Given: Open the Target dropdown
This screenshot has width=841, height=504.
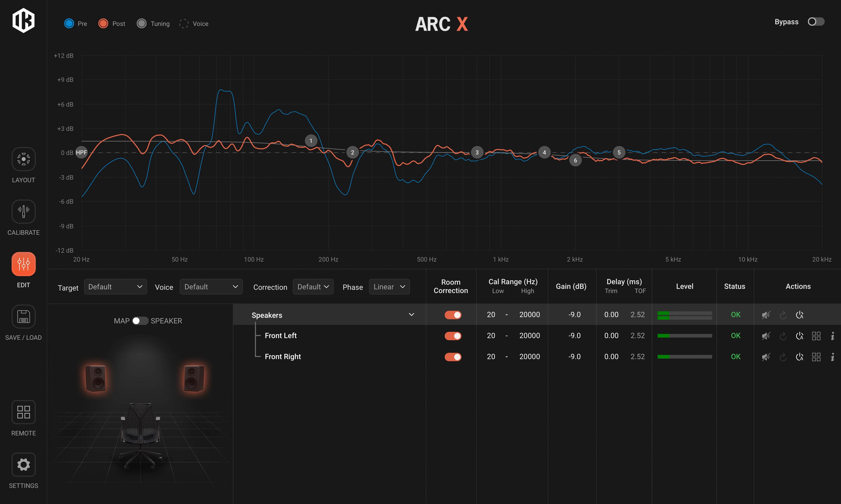Looking at the screenshot, I should (115, 287).
